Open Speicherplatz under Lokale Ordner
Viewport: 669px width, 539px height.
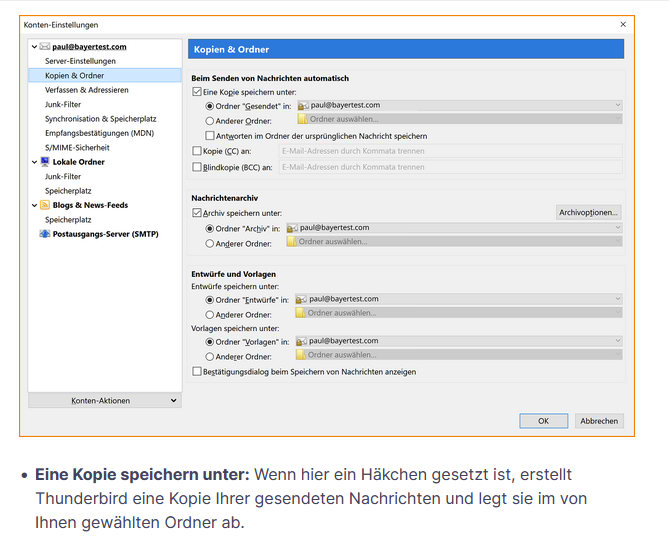point(68,191)
